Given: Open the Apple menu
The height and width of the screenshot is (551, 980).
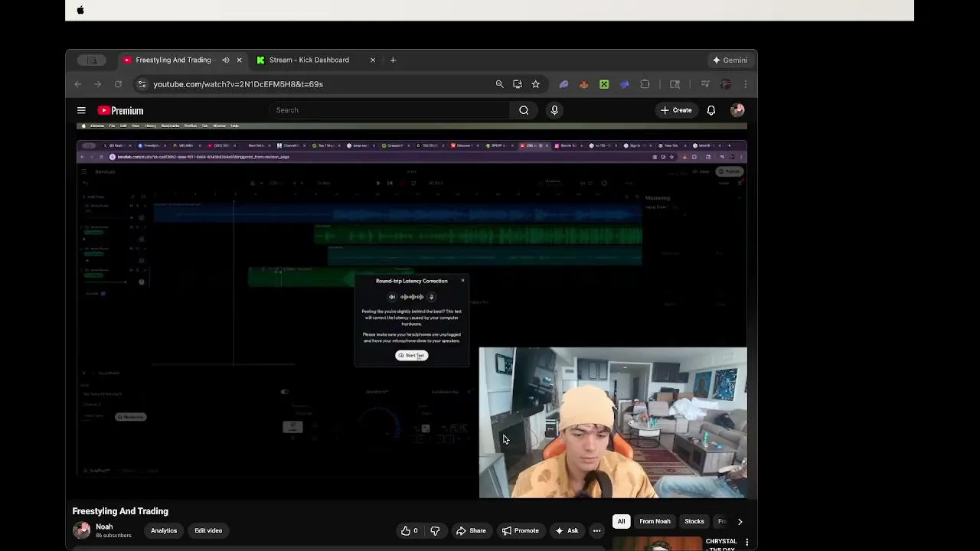Looking at the screenshot, I should [80, 10].
